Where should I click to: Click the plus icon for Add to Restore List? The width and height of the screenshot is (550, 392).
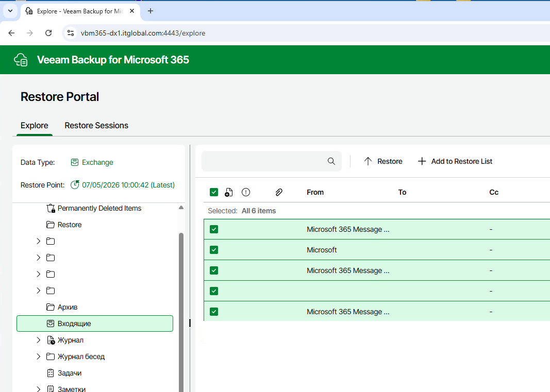(x=422, y=161)
